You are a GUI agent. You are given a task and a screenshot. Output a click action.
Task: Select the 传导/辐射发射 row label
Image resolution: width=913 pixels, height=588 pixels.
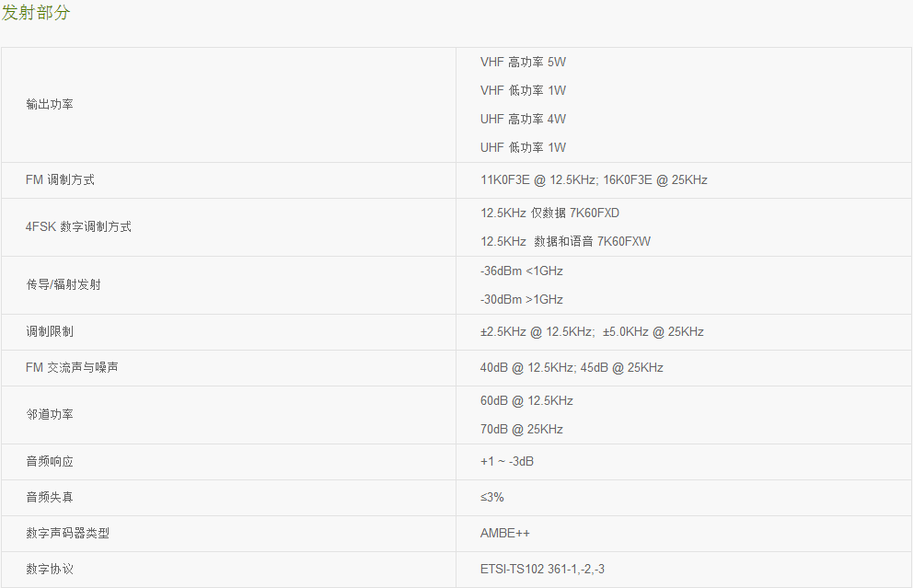coord(64,284)
